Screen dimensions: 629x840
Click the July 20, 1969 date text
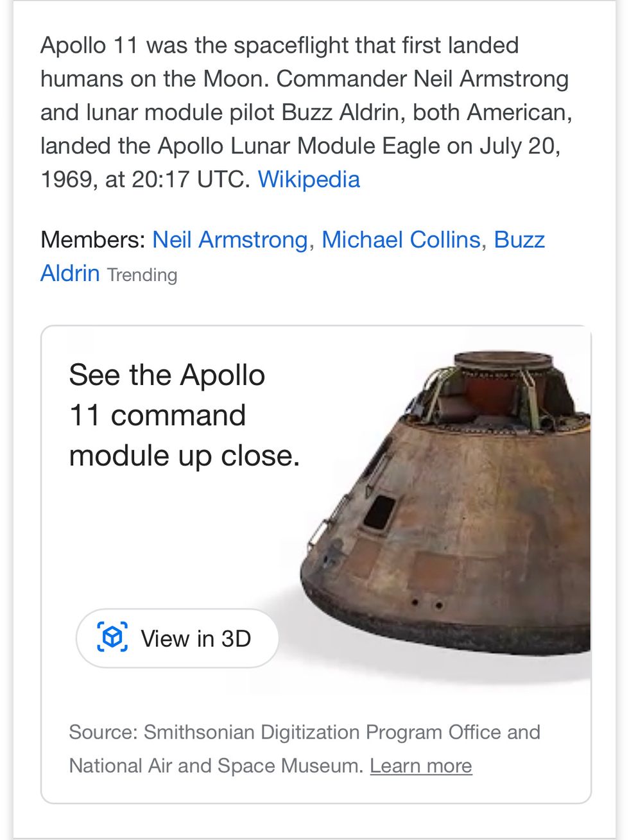tap(520, 146)
